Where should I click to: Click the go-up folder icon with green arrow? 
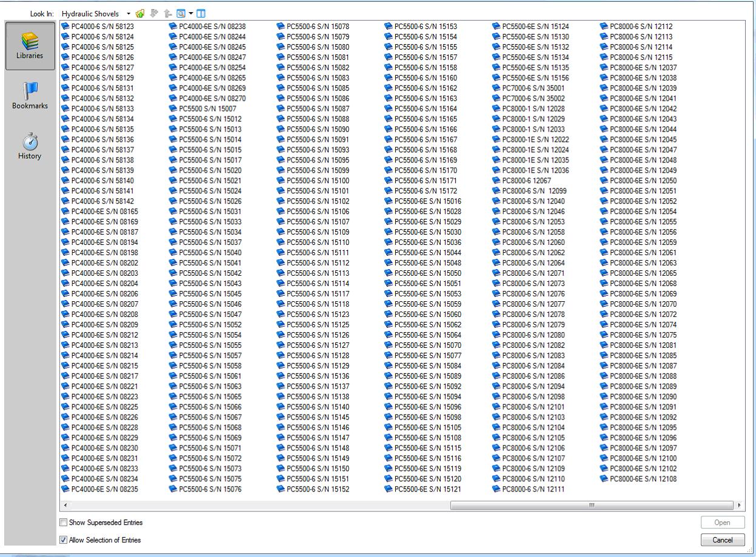(x=140, y=13)
